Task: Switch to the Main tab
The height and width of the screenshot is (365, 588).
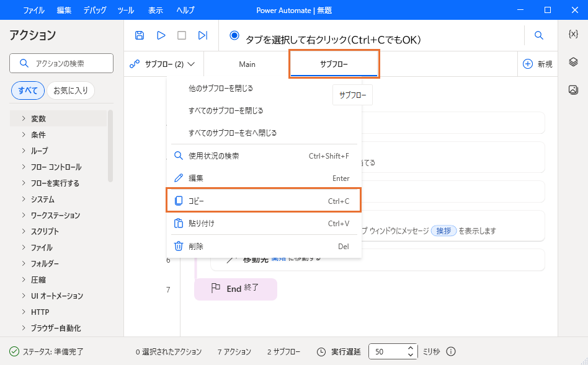Action: pos(247,64)
